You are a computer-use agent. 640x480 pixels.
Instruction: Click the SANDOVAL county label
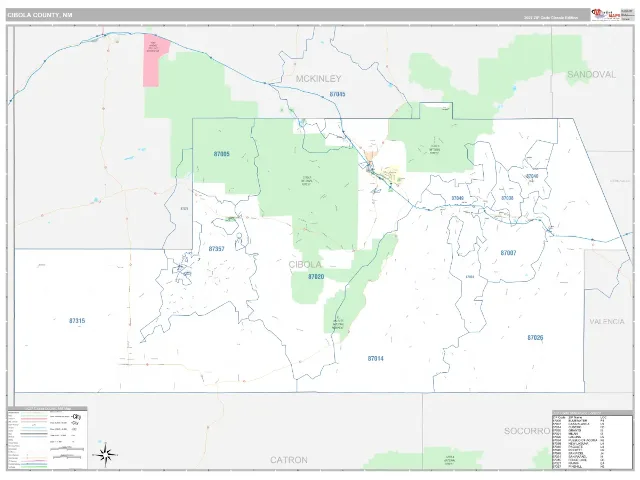pos(591,74)
